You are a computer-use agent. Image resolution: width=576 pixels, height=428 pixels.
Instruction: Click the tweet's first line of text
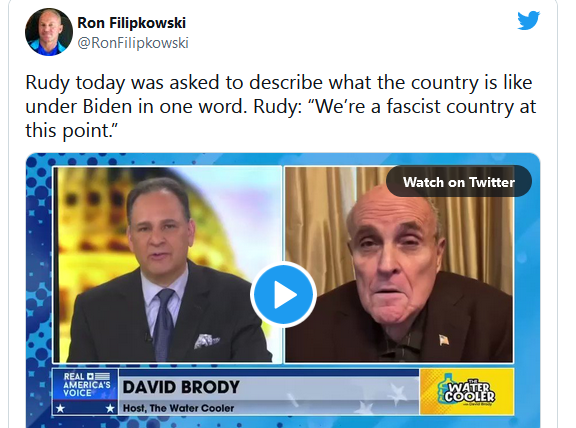pyautogui.click(x=279, y=82)
